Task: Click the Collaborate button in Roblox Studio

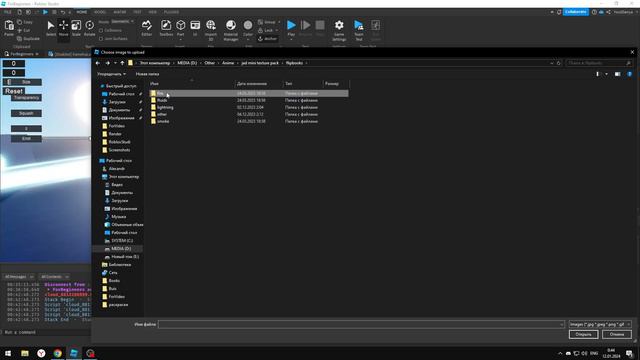Action: (x=576, y=12)
